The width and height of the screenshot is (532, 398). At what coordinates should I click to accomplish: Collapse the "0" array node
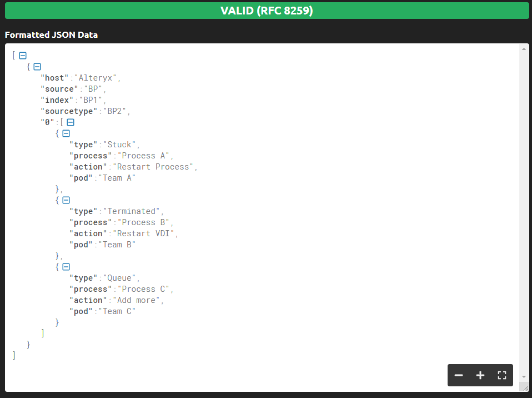(71, 122)
